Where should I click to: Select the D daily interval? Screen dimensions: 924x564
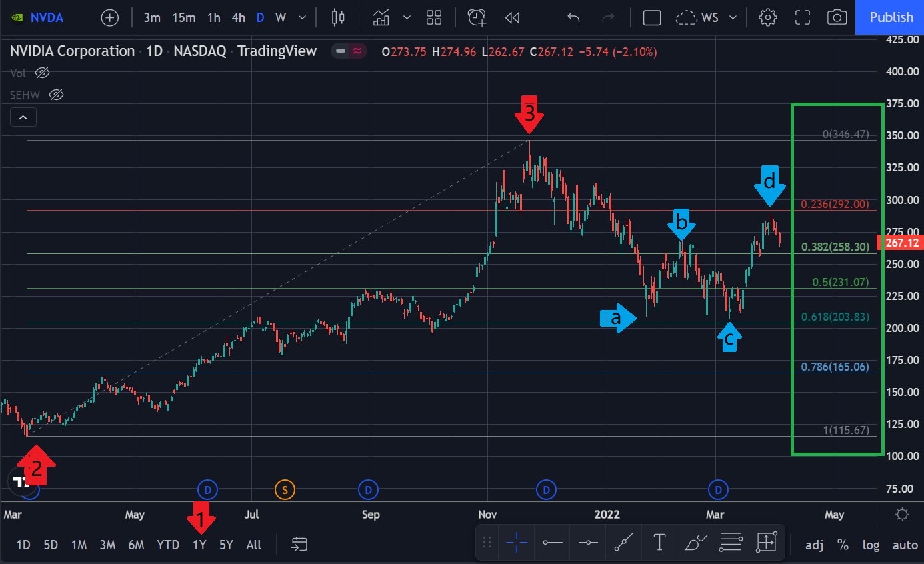[x=261, y=18]
